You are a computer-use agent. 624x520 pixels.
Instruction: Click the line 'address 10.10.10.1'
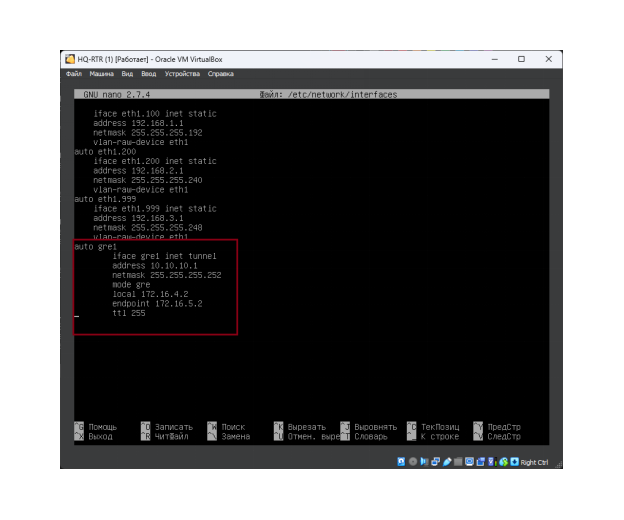click(x=155, y=266)
